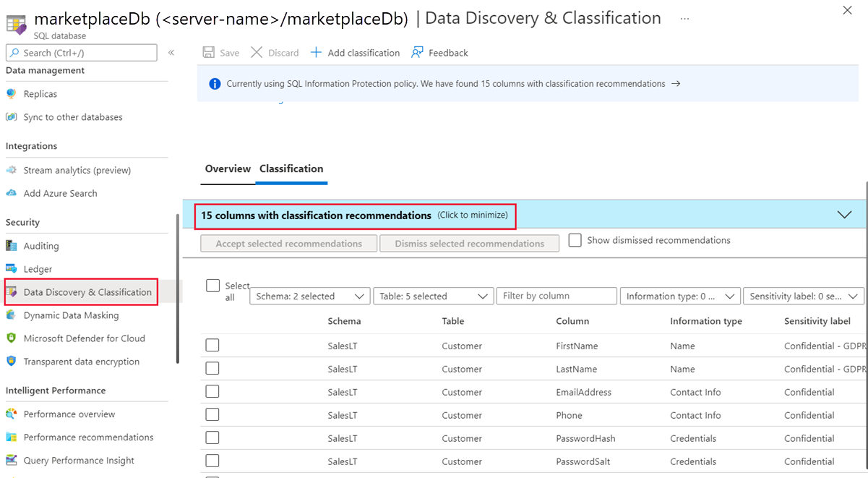Check the Select all checkbox
The width and height of the screenshot is (868, 478).
coord(212,286)
